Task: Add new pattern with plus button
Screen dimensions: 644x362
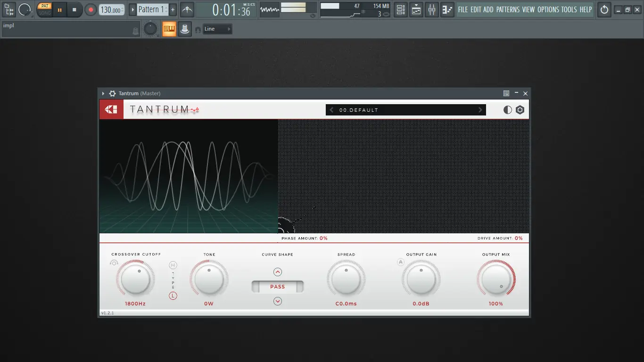Action: 173,9
